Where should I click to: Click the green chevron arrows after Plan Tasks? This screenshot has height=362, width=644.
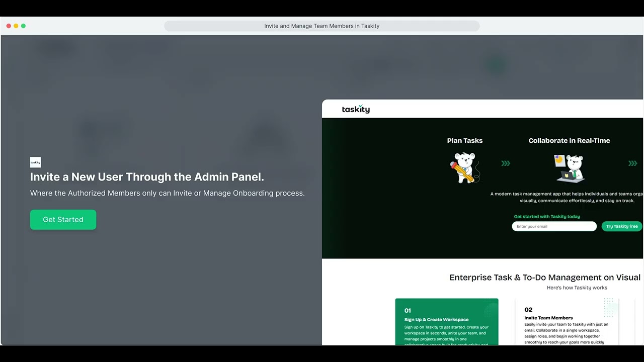[506, 163]
